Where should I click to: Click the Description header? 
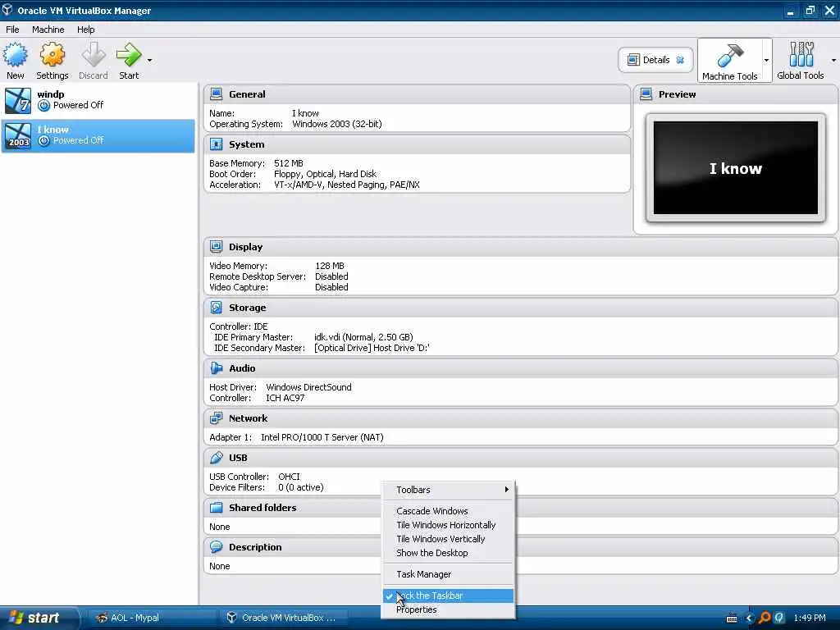(255, 547)
